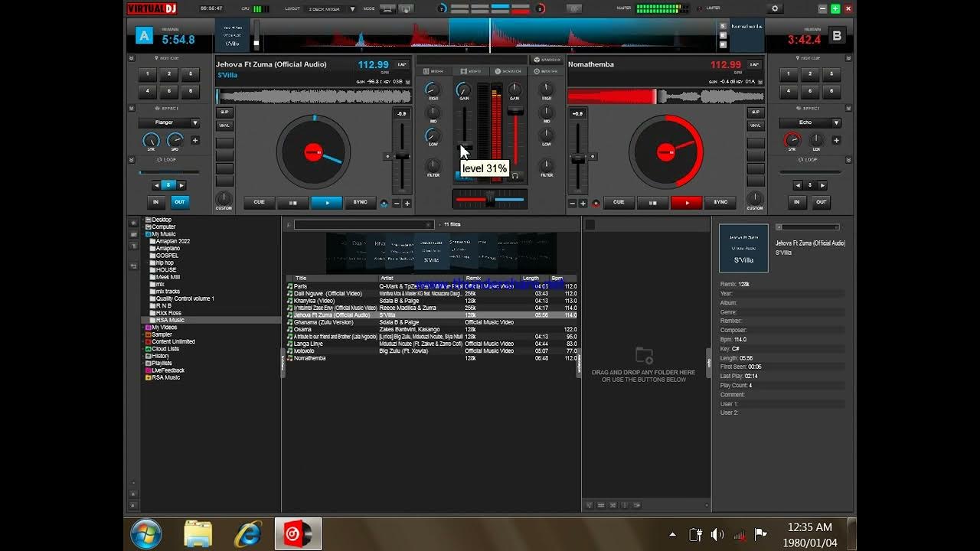The image size is (980, 551).
Task: Click the crossfader handle
Action: coord(490,199)
